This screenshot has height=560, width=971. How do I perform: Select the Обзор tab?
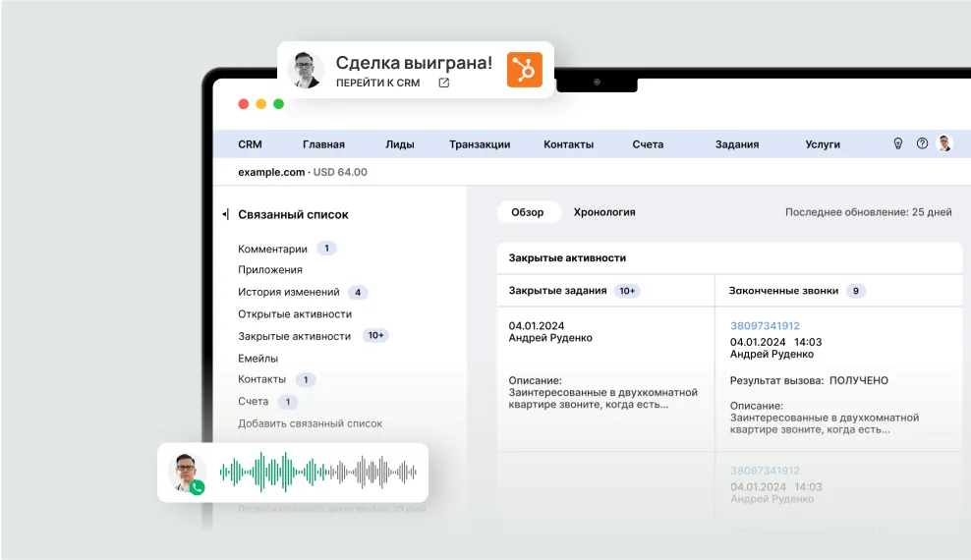coord(528,212)
